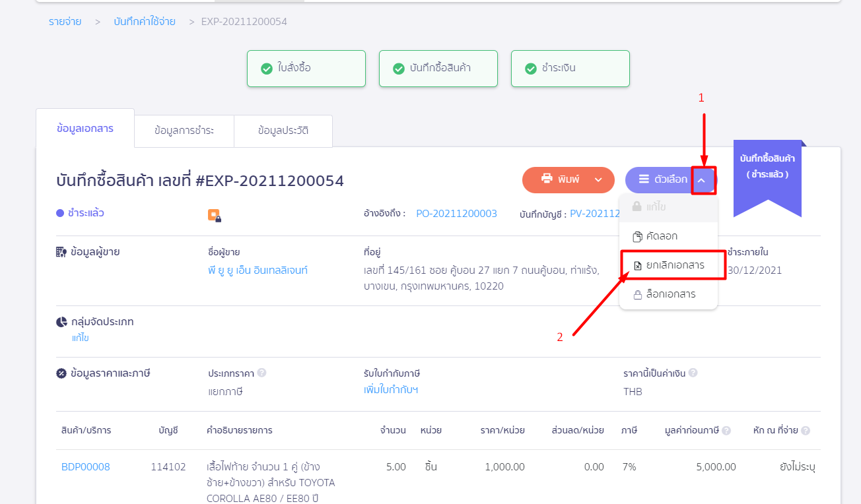Click the padlock icon beside ล็อกเอกสาร

coord(637,294)
